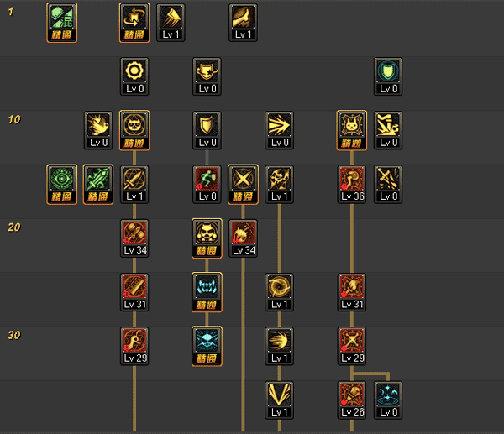Click the golden V-shaped skill icon
The height and width of the screenshot is (434, 504).
tap(280, 400)
